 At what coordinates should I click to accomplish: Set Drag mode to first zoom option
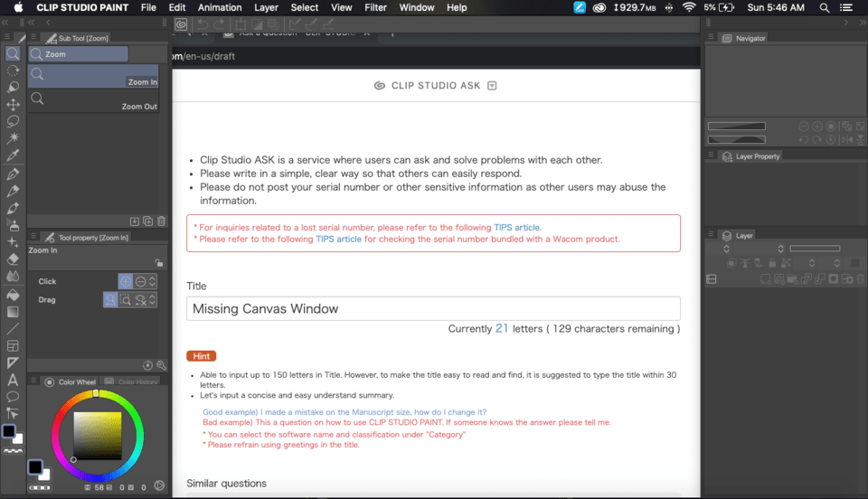click(x=110, y=300)
